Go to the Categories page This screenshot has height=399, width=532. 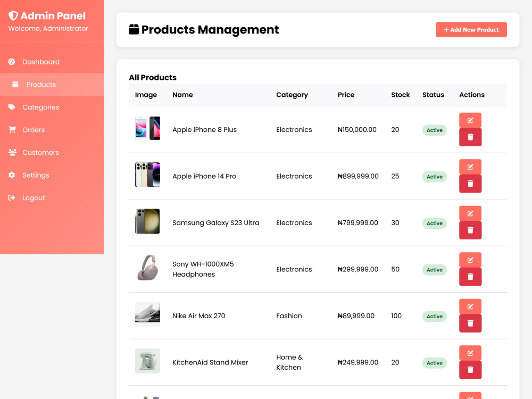tap(52, 107)
